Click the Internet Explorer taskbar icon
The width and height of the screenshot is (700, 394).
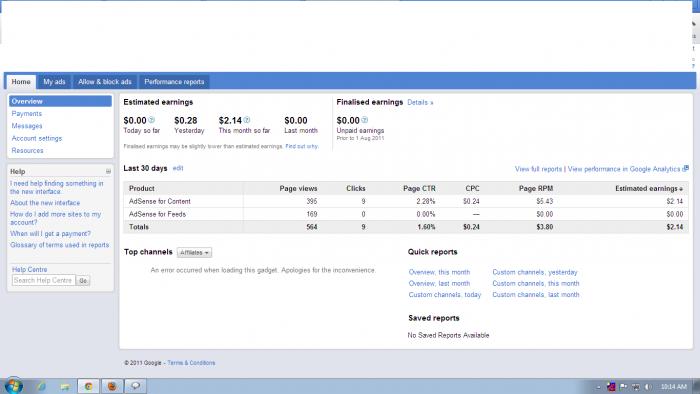[x=42, y=386]
